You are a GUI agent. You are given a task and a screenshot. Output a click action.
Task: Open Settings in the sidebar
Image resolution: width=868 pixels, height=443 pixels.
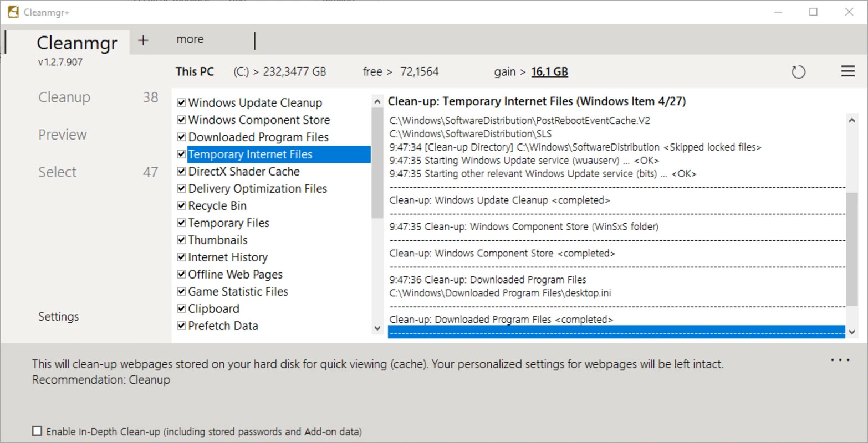click(x=59, y=317)
